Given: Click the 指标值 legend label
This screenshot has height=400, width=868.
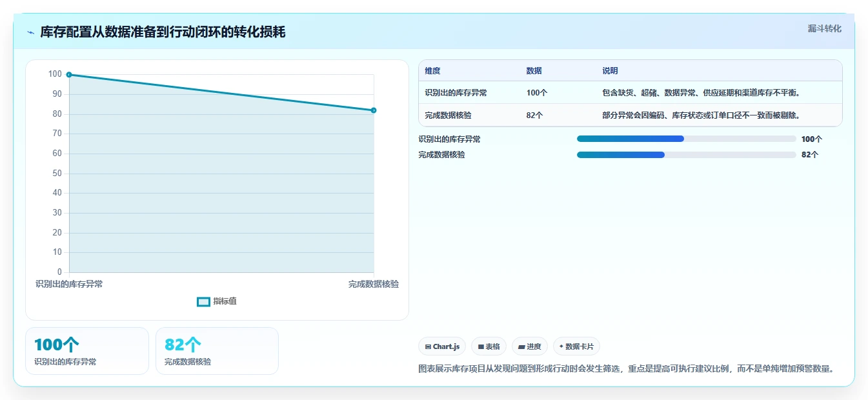Looking at the screenshot, I should tap(225, 301).
